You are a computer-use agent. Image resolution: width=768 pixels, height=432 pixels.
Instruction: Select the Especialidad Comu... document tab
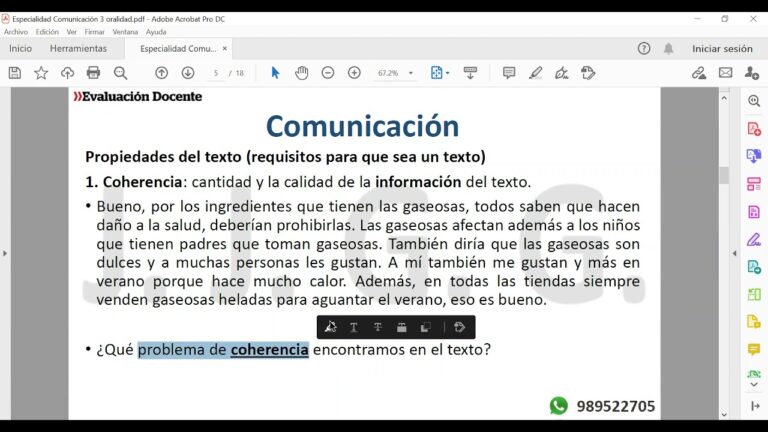(x=178, y=48)
